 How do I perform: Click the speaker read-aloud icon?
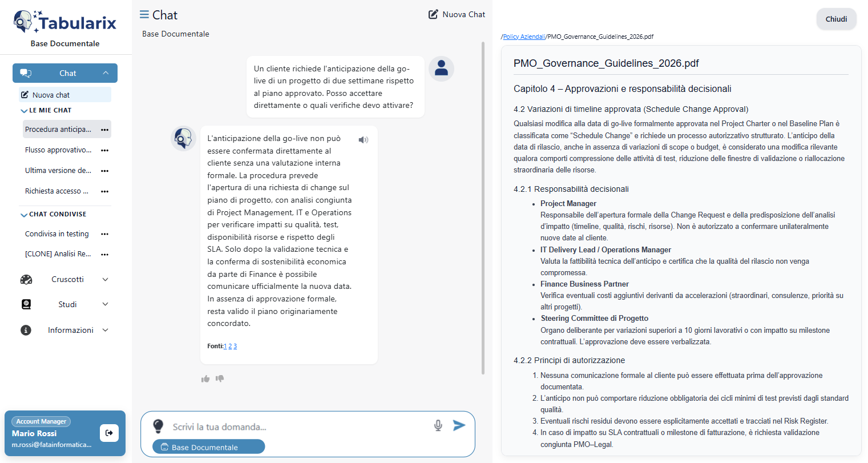tap(363, 140)
